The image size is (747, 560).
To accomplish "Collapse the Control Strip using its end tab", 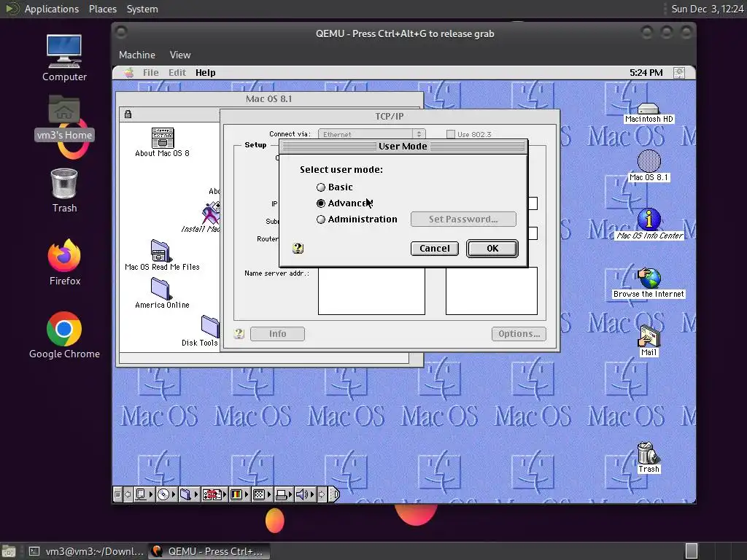I will click(x=334, y=495).
